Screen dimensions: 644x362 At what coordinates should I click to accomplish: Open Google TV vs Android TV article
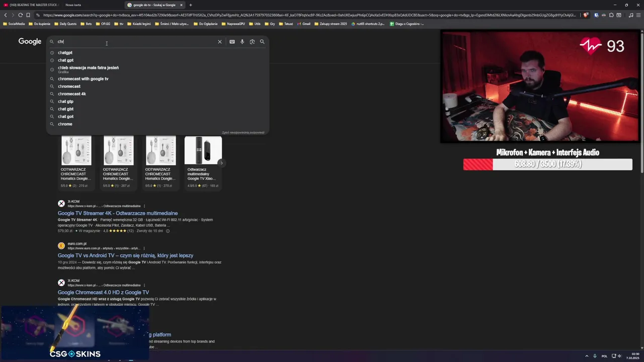click(x=125, y=255)
